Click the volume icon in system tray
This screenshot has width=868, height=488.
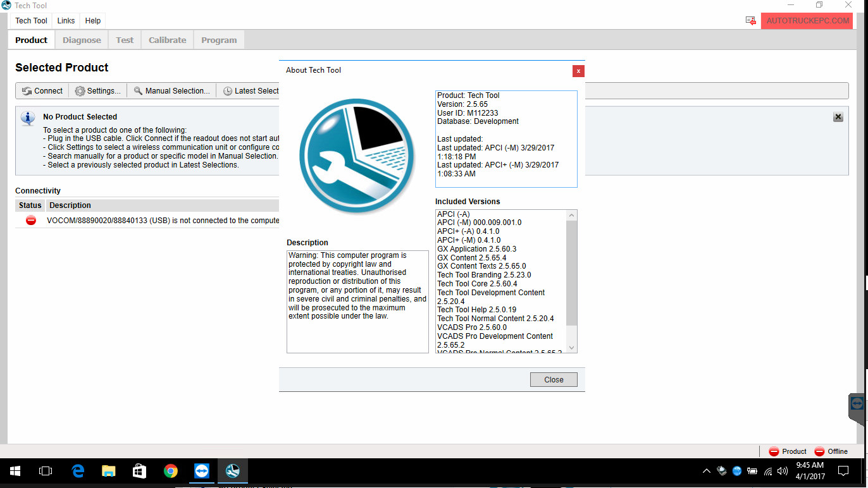point(783,471)
